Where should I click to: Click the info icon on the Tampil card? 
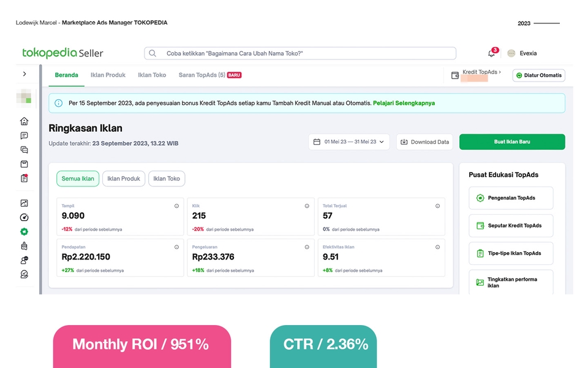178,206
